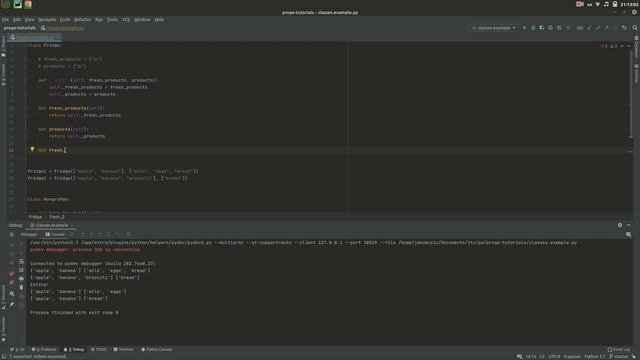Open the Tools menu
This screenshot has width=640, height=360.
[112, 20]
